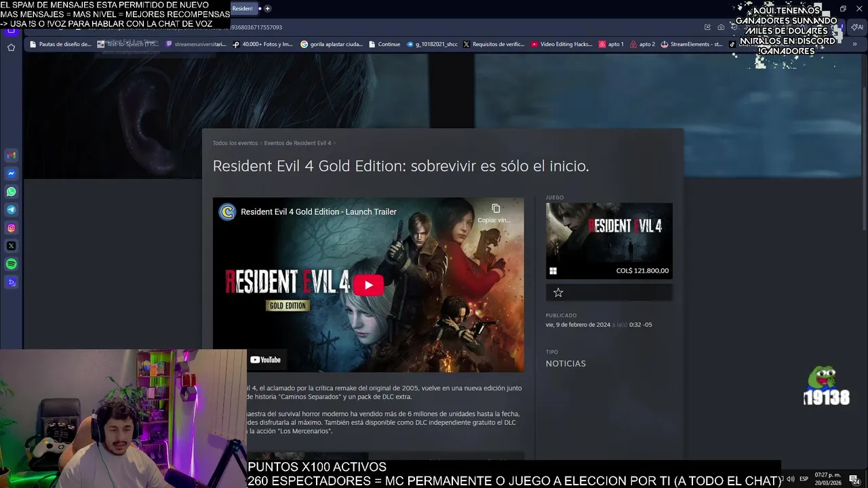Screen dimensions: 868x488
Task: Open Windows notification center
Action: (x=854, y=479)
